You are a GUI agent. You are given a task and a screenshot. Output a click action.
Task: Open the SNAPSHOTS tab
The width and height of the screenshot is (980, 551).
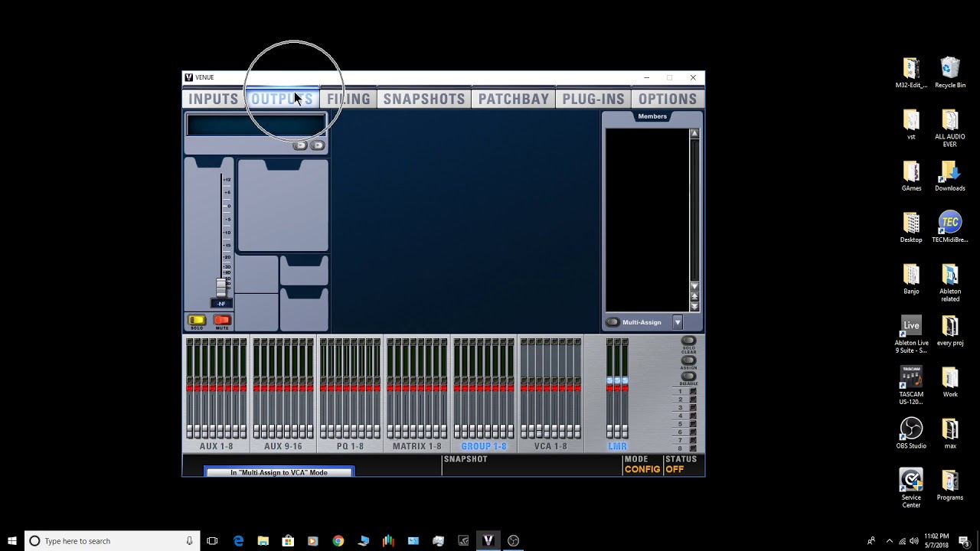coord(424,99)
